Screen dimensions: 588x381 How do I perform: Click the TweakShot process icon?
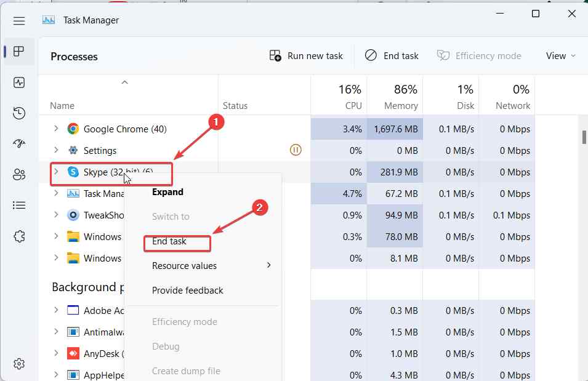(73, 215)
